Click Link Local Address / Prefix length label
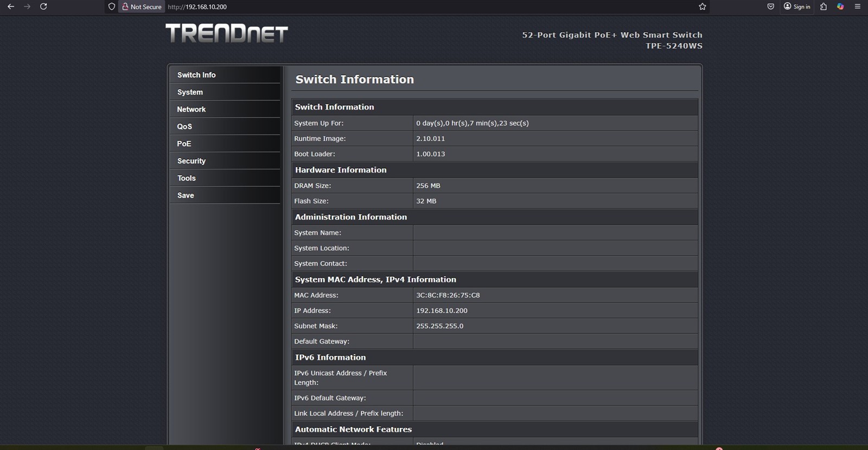This screenshot has width=868, height=450. (348, 414)
